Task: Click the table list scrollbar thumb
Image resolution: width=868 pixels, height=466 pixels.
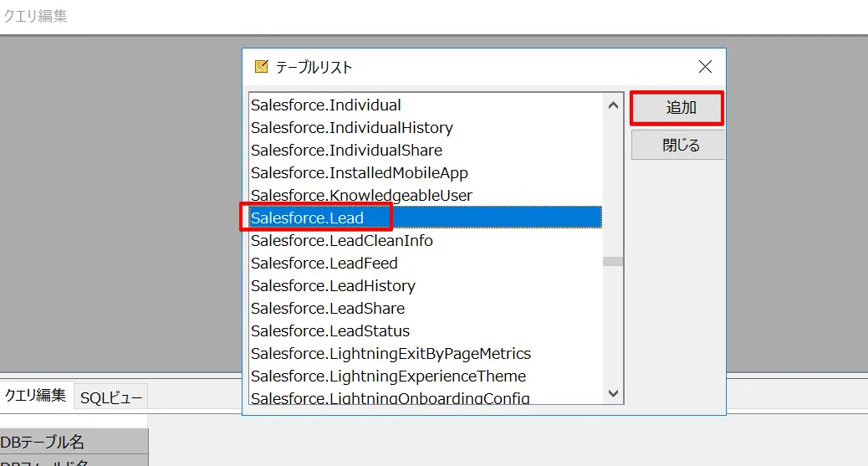Action: (x=613, y=261)
